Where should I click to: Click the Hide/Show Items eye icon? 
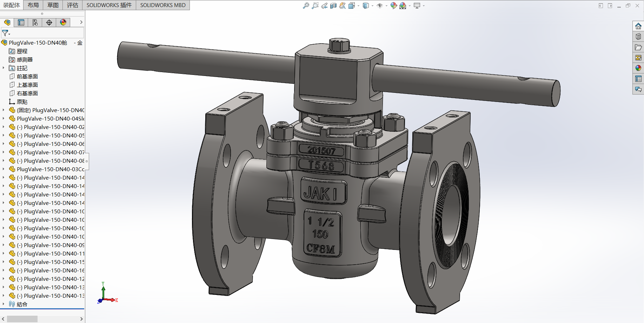coord(380,6)
